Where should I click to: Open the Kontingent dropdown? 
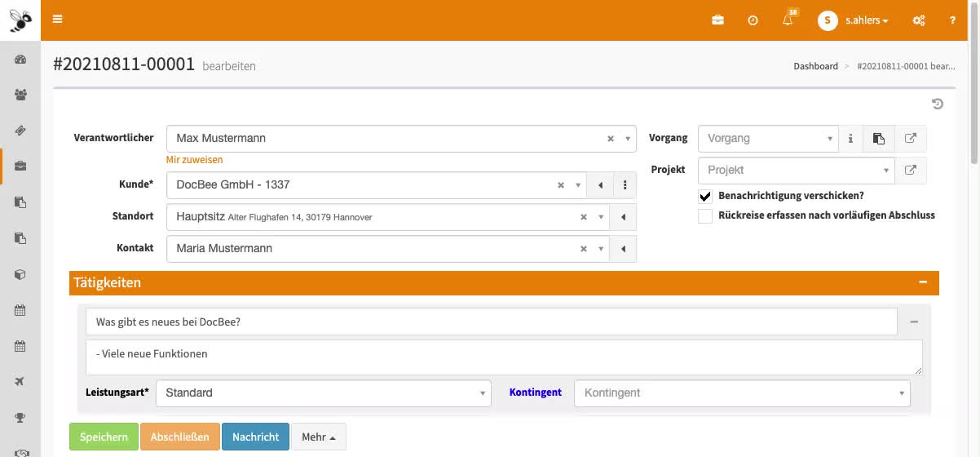[742, 393]
